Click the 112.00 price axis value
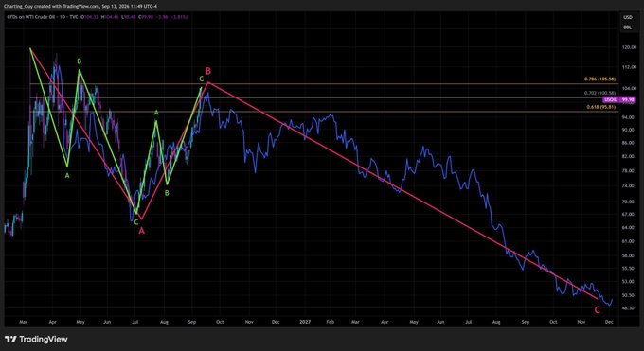The width and height of the screenshot is (644, 351). tap(629, 67)
